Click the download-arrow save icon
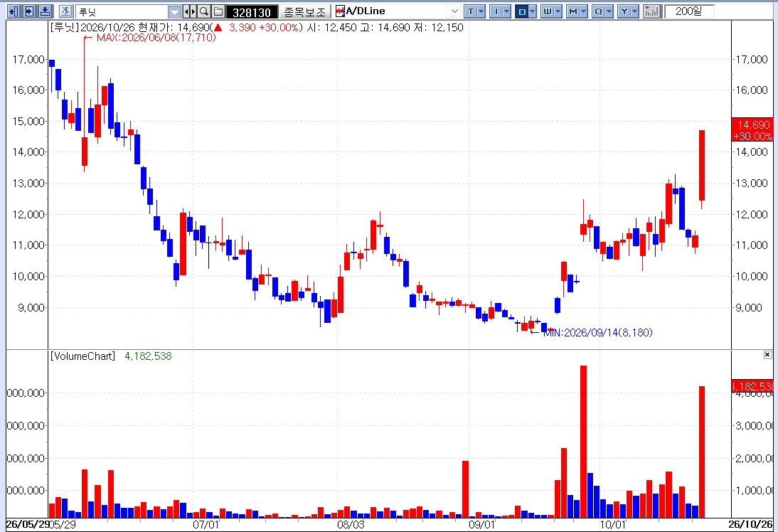Viewport: 778px width, 532px height. pos(46,11)
